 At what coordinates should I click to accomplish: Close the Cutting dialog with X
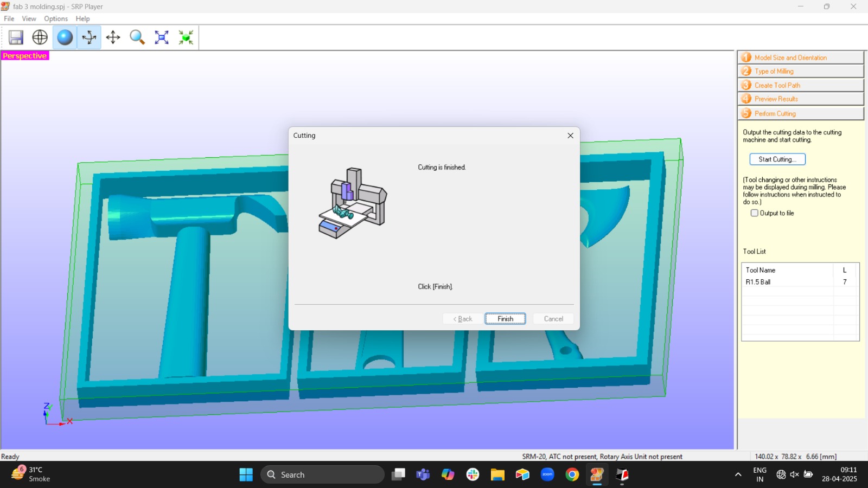[570, 136]
